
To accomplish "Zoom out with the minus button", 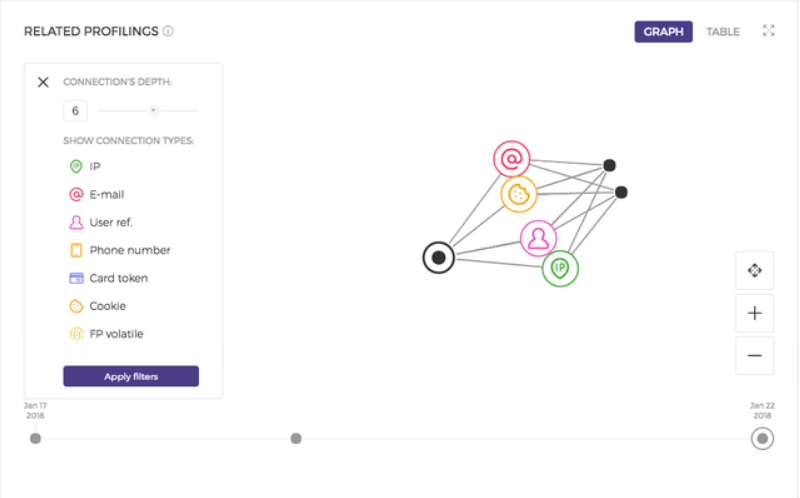I will pos(755,355).
